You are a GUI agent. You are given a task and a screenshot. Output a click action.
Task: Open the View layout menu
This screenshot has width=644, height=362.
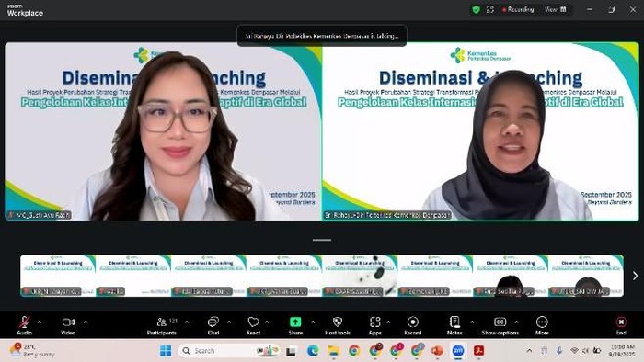pyautogui.click(x=556, y=9)
